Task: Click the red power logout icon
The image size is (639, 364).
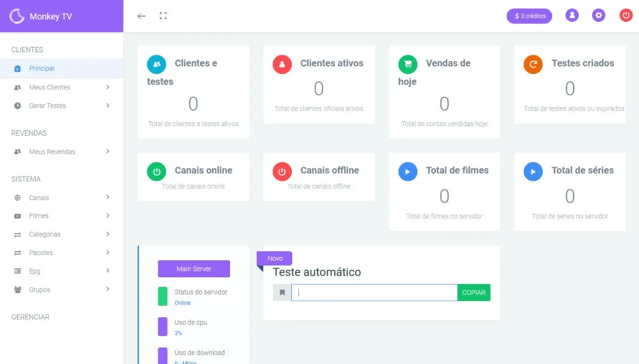Action: (x=626, y=16)
